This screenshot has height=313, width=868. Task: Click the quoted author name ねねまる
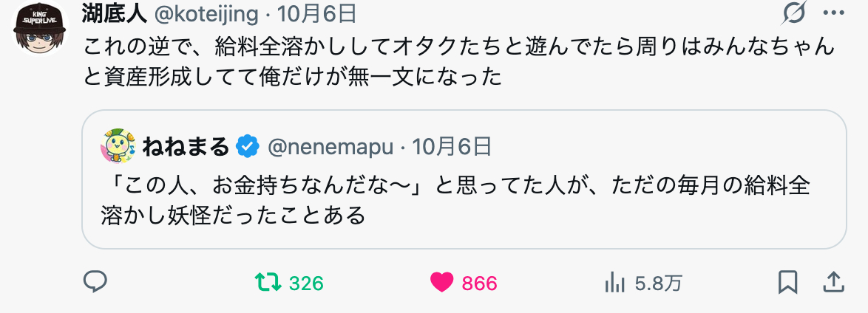coord(185,146)
